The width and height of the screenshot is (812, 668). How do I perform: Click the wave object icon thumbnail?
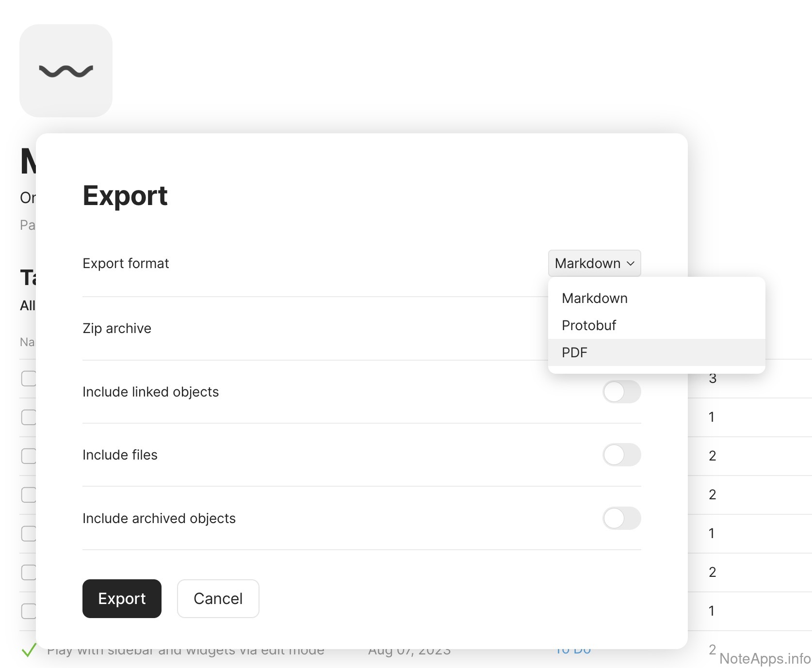click(x=66, y=71)
